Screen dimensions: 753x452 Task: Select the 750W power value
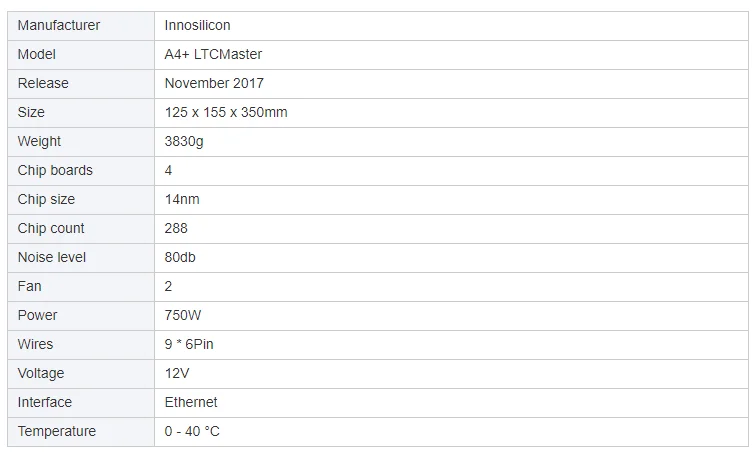point(183,315)
